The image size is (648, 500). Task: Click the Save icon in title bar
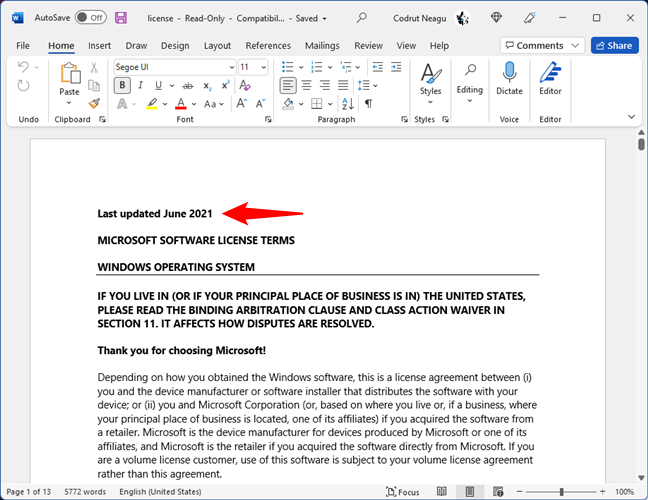(x=121, y=18)
